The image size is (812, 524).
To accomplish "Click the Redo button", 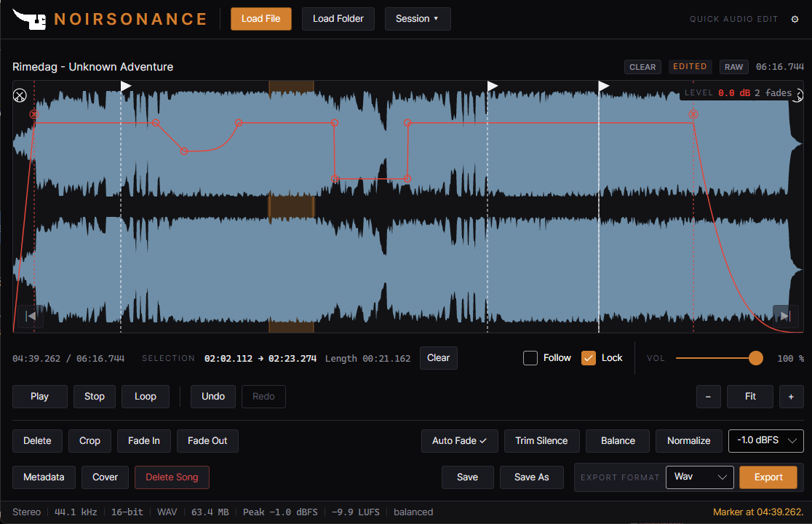I will [x=263, y=397].
